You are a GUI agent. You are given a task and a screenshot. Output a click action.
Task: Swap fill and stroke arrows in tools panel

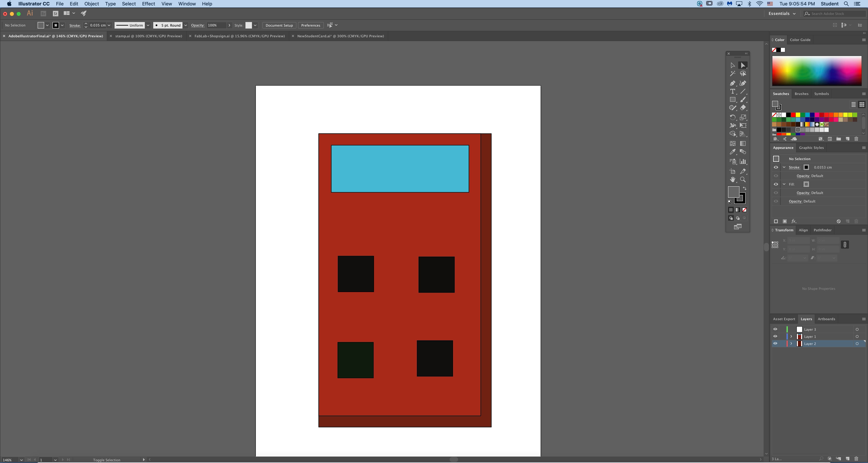(x=745, y=188)
